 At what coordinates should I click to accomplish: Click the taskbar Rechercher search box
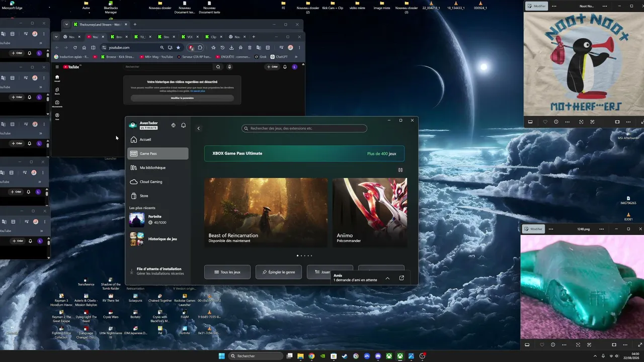pos(256,356)
